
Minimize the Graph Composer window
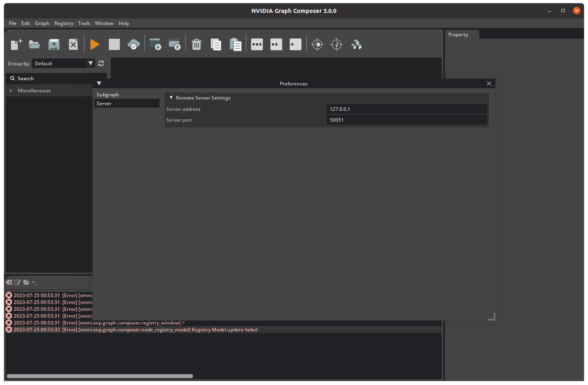pyautogui.click(x=549, y=10)
